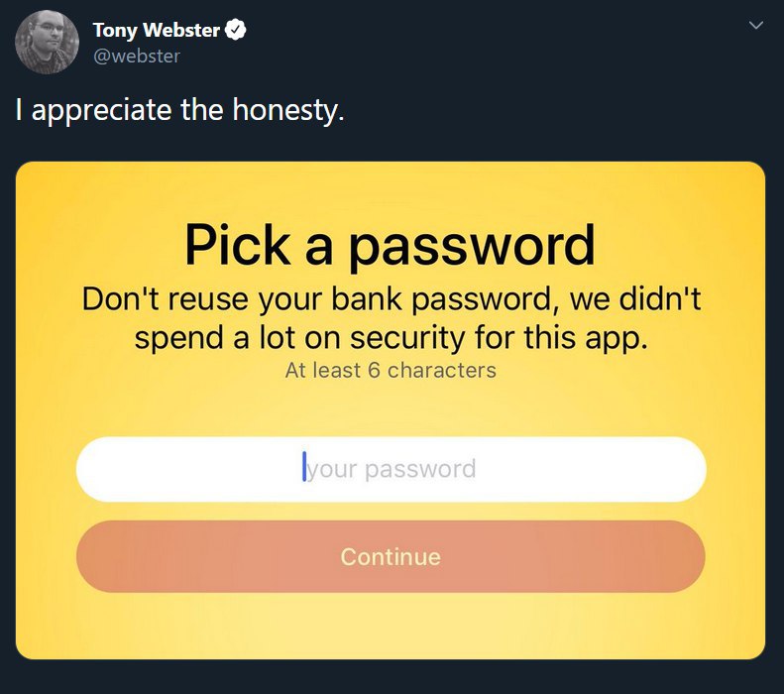Screen dimensions: 784x694
Task: Click the word 'characters' in the hint
Action: coord(442,371)
